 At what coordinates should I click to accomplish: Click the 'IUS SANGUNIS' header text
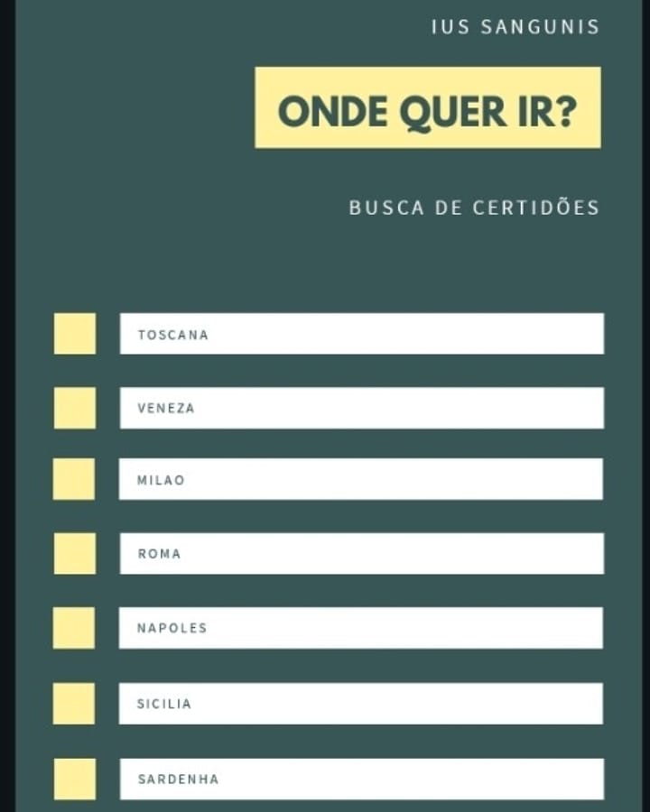tap(515, 27)
